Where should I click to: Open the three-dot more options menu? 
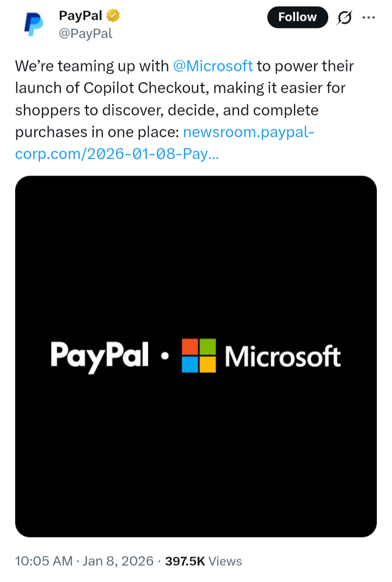tap(368, 17)
